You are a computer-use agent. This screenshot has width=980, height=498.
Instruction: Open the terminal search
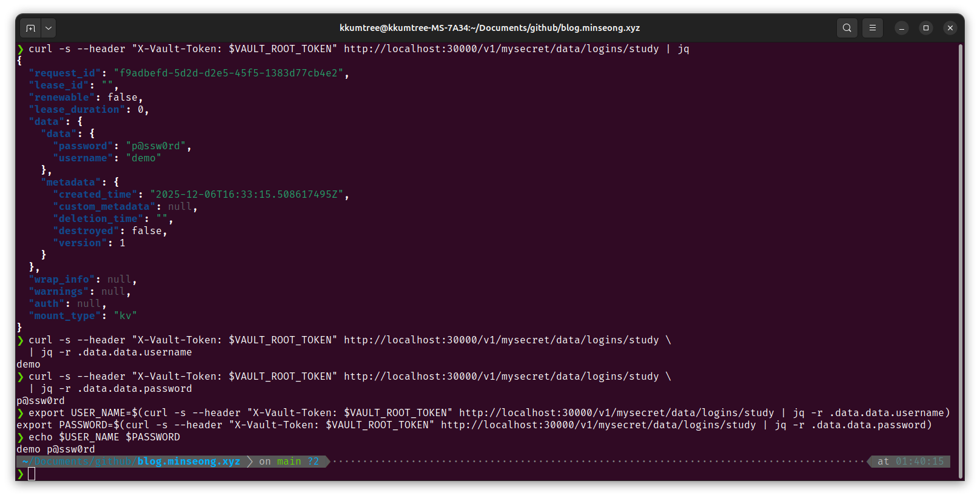tap(847, 28)
